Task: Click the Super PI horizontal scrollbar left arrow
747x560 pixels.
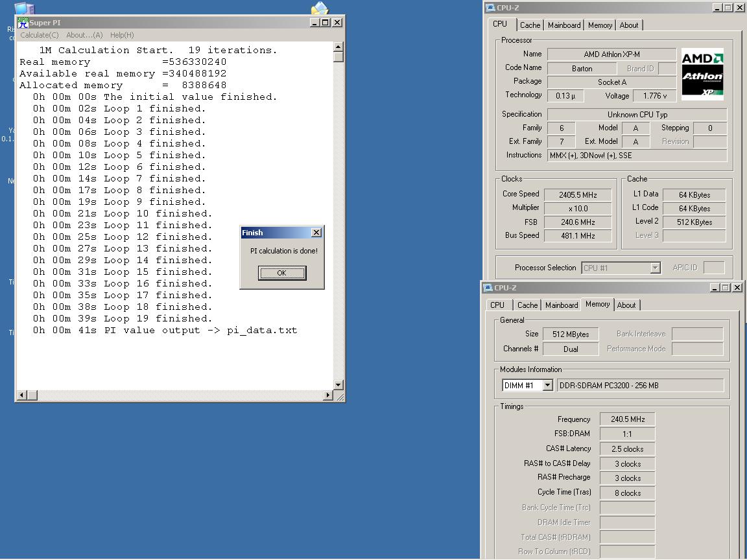Action: click(22, 395)
